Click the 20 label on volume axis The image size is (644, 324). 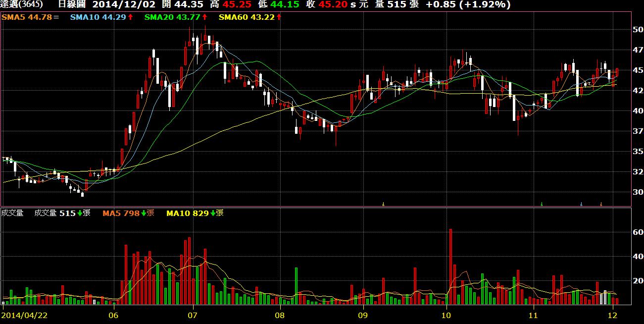(x=637, y=281)
